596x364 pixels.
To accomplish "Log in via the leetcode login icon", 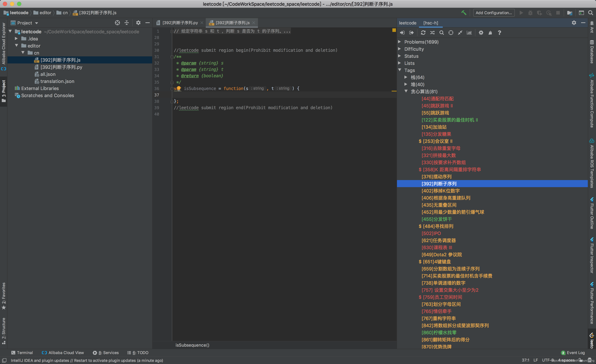I will pos(402,33).
